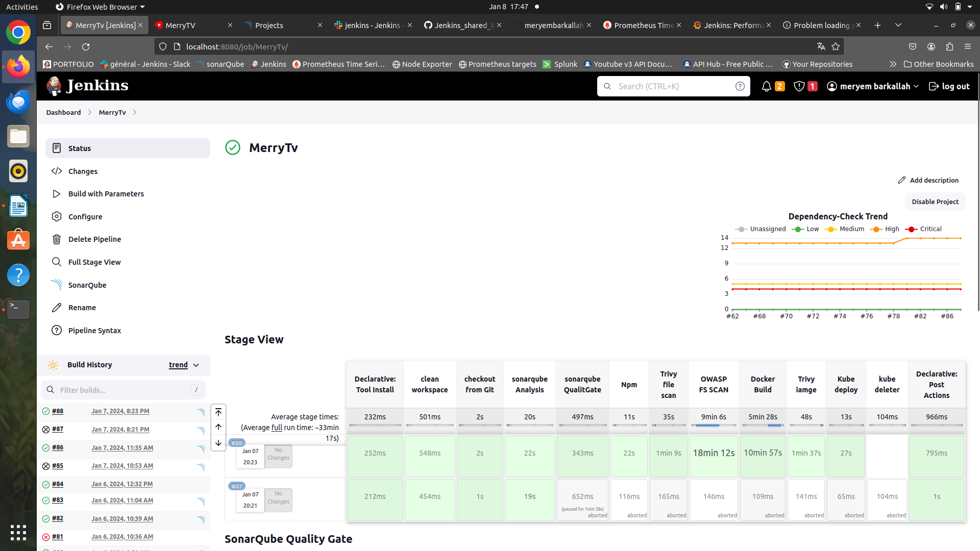Expand the meryem barkallah user dropdown
The height and width of the screenshot is (551, 980).
pyautogui.click(x=917, y=87)
